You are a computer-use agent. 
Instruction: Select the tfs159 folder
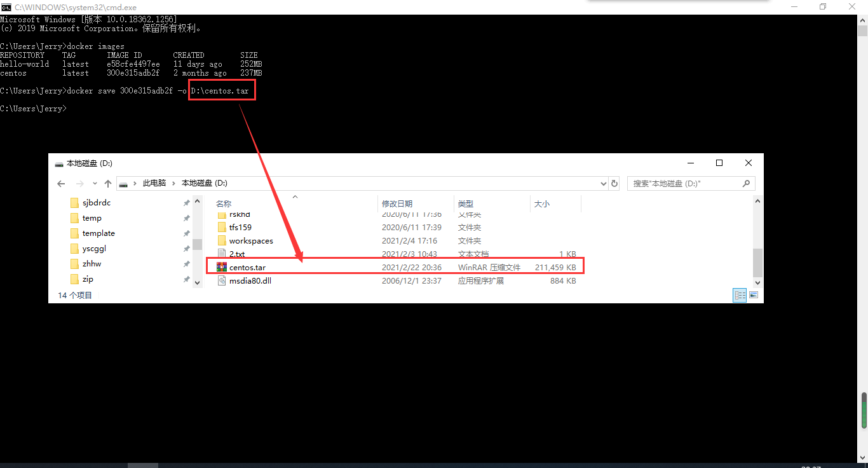(240, 227)
